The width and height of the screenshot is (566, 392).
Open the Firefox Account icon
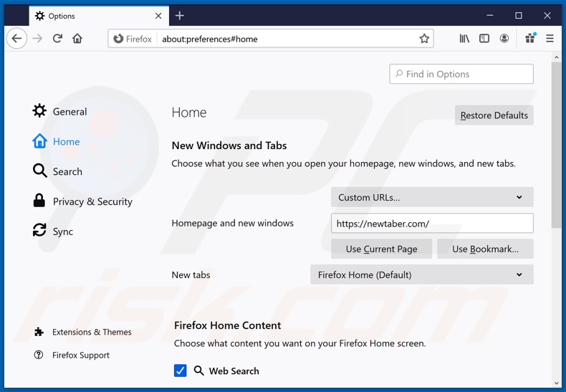click(504, 38)
